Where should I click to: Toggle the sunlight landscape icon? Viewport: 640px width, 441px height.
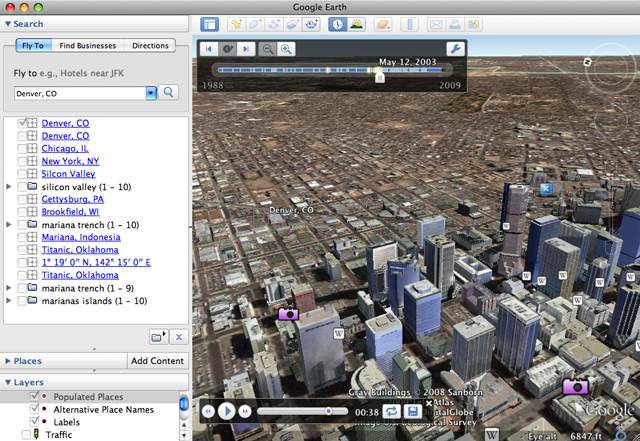[x=357, y=24]
